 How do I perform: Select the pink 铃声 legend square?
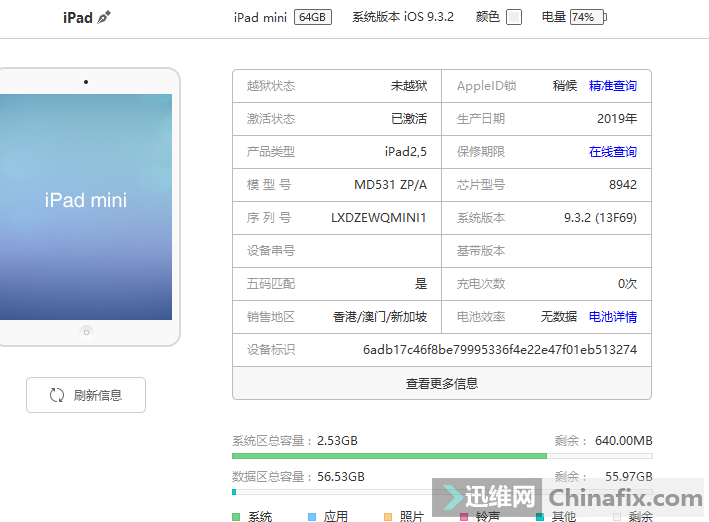pos(464,517)
